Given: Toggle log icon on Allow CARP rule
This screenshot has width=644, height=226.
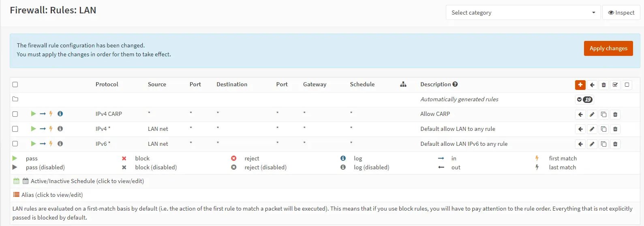Looking at the screenshot, I should pyautogui.click(x=60, y=114).
